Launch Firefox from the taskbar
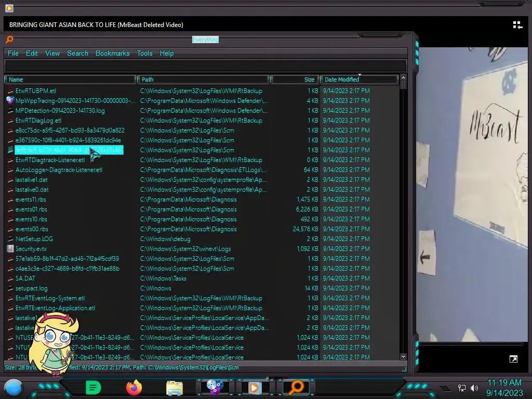532x399 pixels. click(134, 388)
